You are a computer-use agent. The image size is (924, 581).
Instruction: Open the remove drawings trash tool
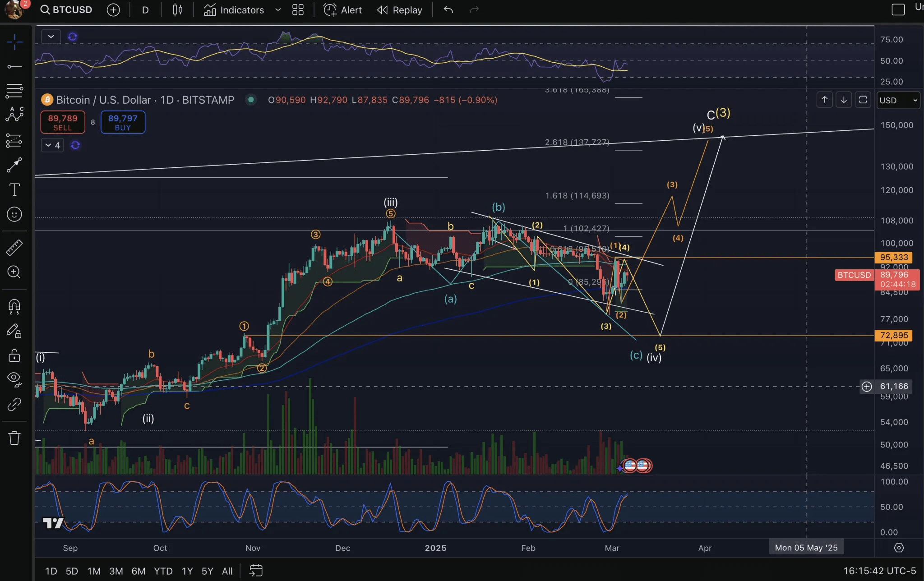[15, 438]
